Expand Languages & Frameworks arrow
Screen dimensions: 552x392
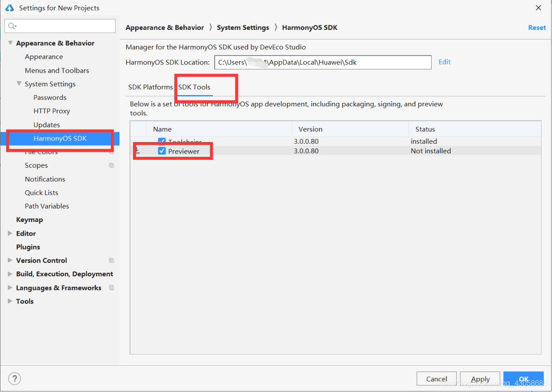tap(10, 288)
